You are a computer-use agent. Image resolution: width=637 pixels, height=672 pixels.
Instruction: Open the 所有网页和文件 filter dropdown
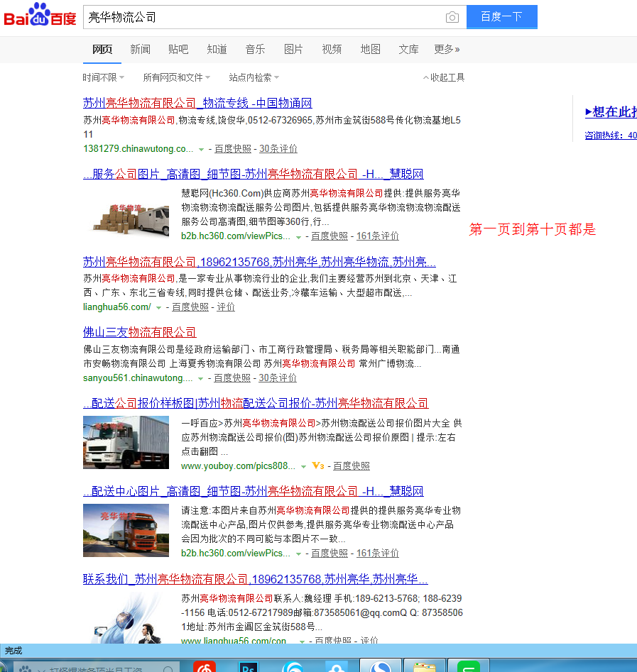(x=177, y=77)
